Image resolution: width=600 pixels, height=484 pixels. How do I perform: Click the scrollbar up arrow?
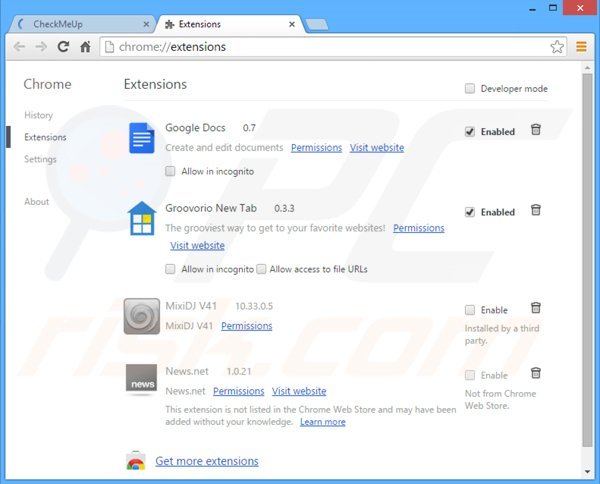pyautogui.click(x=587, y=68)
